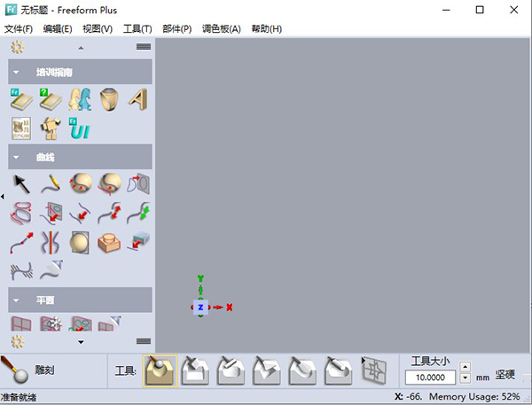Click the Memory Usage: 52% status text
Screen dimensions: 532x405
click(474, 396)
